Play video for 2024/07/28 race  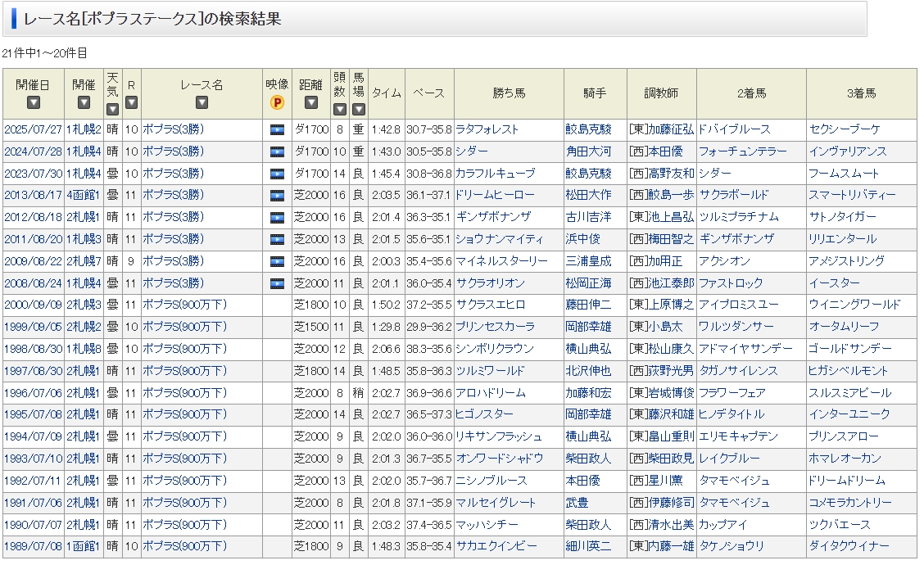pyautogui.click(x=277, y=152)
